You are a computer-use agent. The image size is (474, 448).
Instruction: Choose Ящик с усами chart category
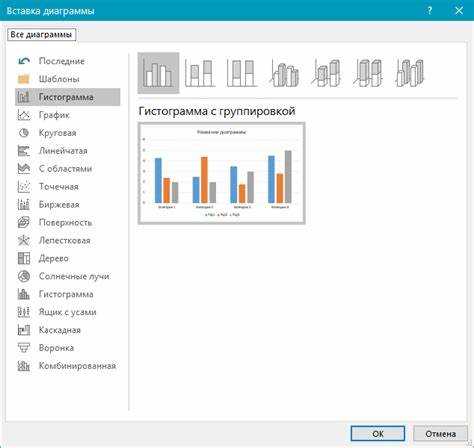[68, 312]
